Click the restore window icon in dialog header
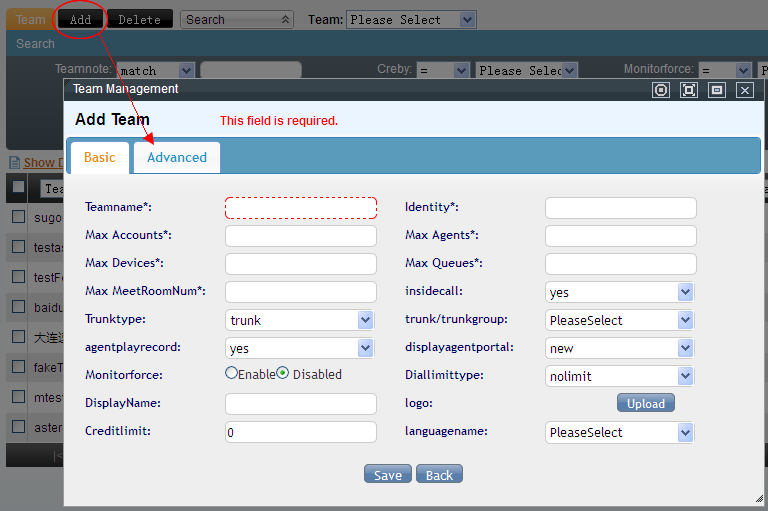The width and height of the screenshot is (768, 511). click(717, 90)
